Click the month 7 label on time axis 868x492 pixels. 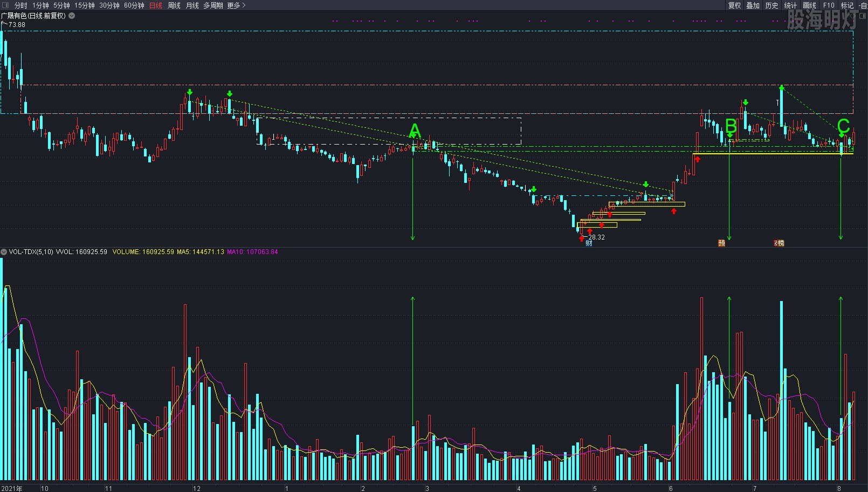[755, 488]
